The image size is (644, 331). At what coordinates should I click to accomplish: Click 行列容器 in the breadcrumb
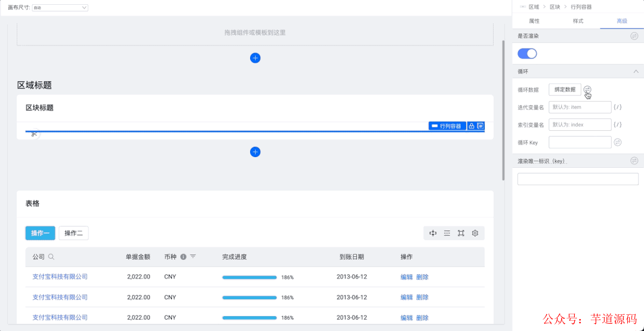tap(581, 7)
